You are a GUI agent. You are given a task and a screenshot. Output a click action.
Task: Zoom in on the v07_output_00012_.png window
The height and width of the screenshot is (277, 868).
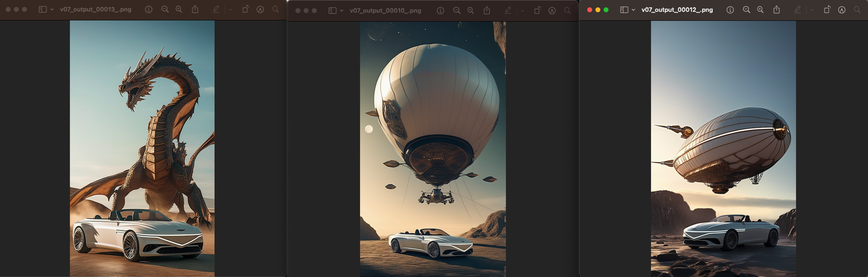[x=761, y=10]
